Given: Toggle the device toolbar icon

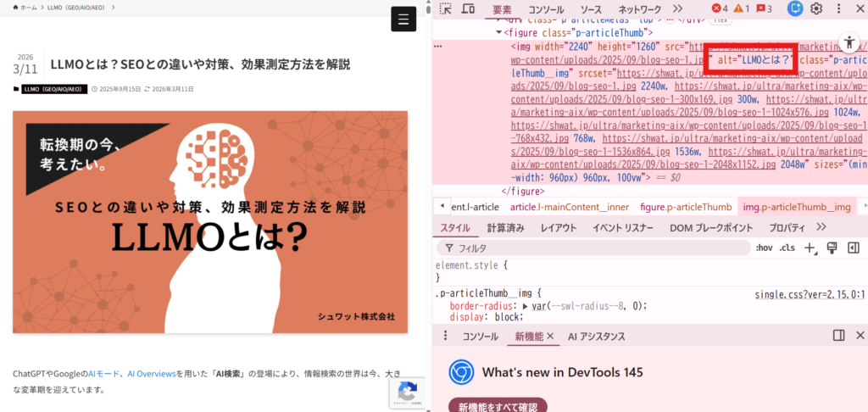Looking at the screenshot, I should [468, 8].
